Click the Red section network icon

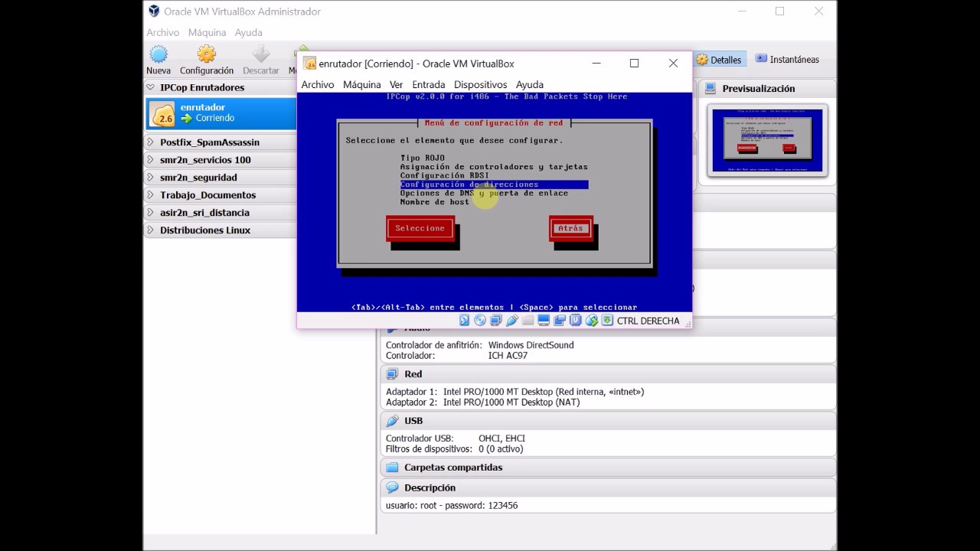(x=392, y=374)
